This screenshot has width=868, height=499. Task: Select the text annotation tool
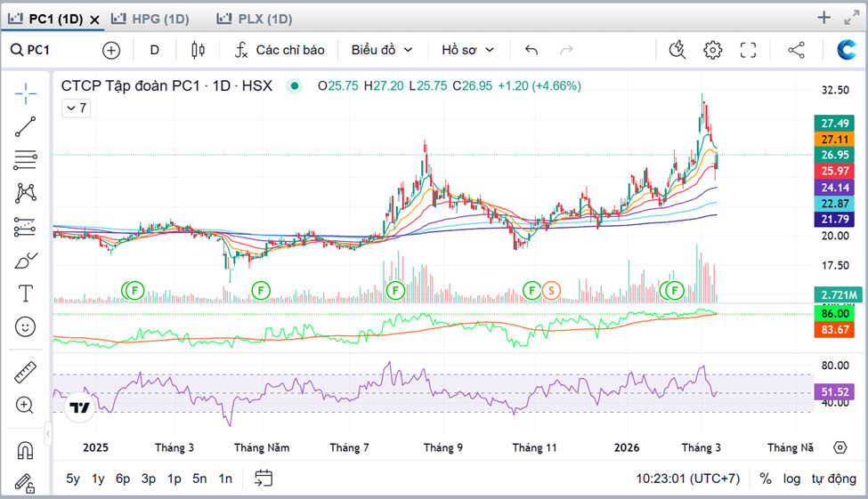click(x=25, y=294)
